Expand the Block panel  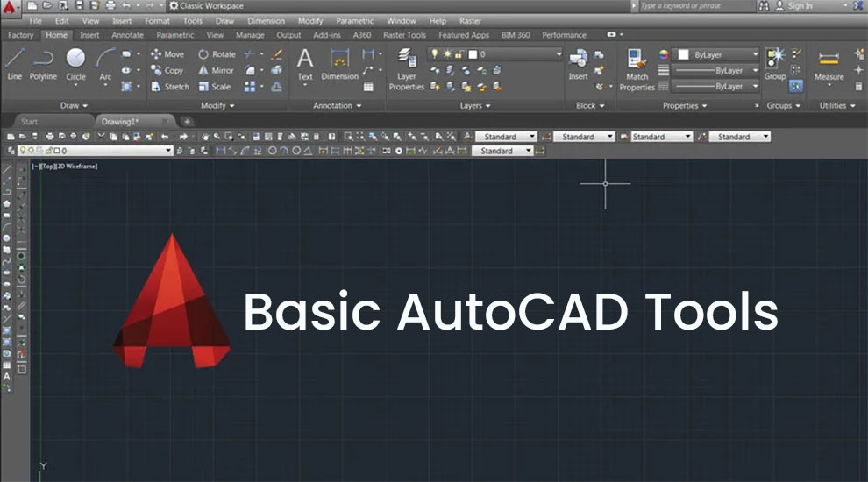[x=590, y=105]
